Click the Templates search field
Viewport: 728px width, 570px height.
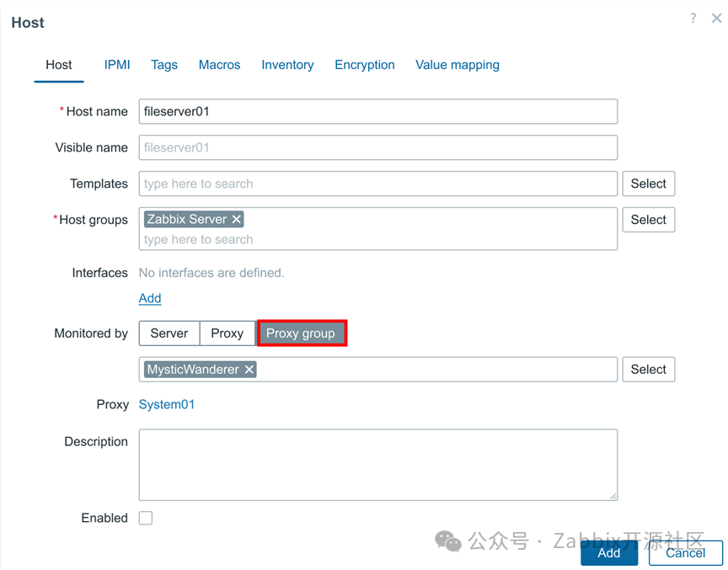click(x=378, y=184)
